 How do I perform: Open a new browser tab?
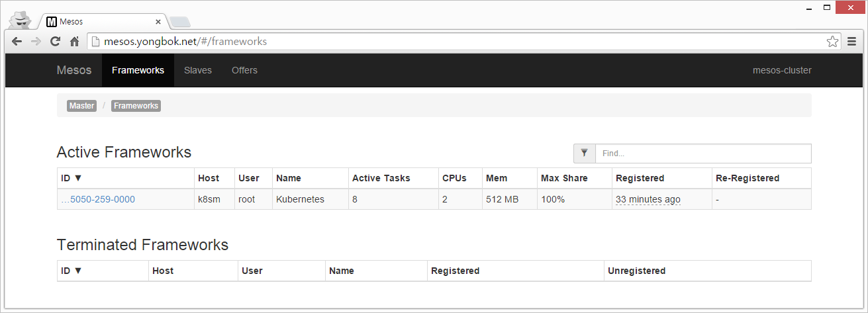180,22
